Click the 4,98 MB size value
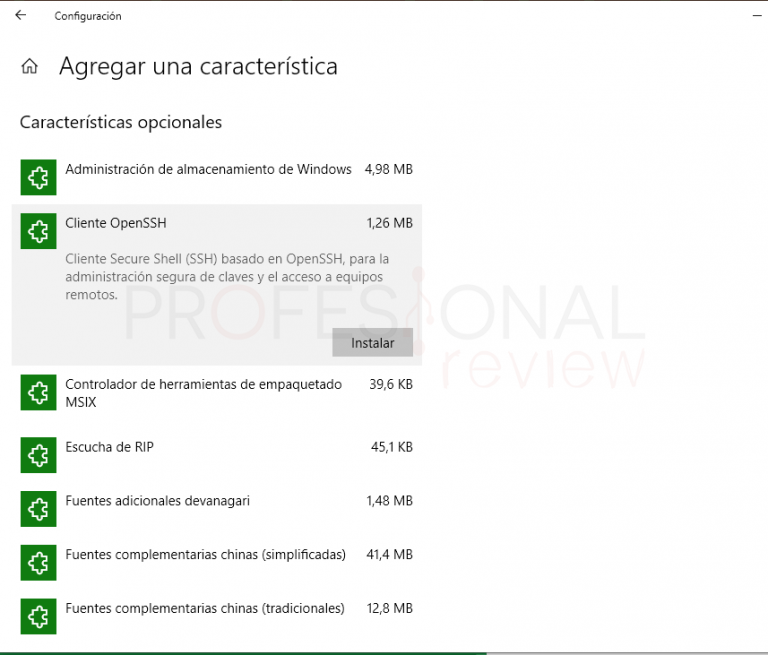 pyautogui.click(x=388, y=170)
